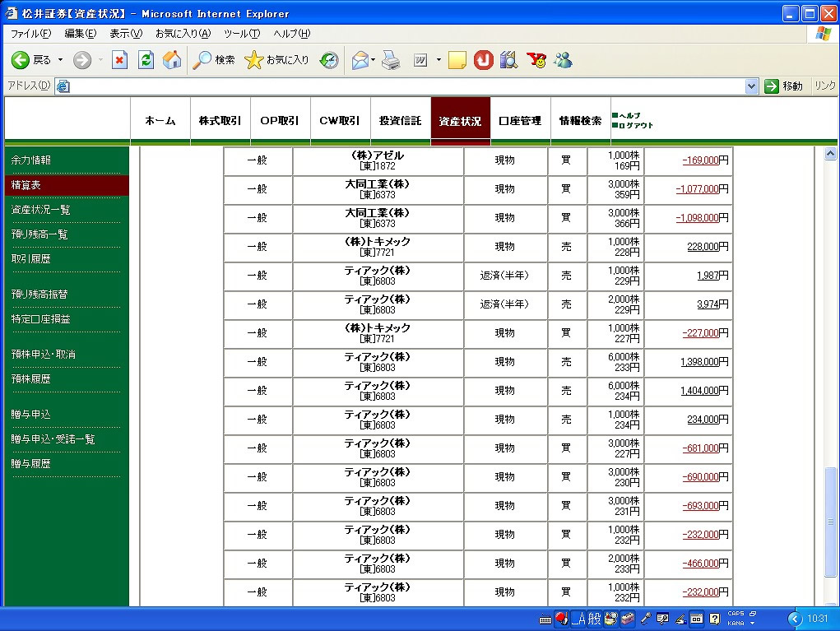The width and height of the screenshot is (840, 631).
Task: Open the Edit button dropdown arrow
Action: 439,60
